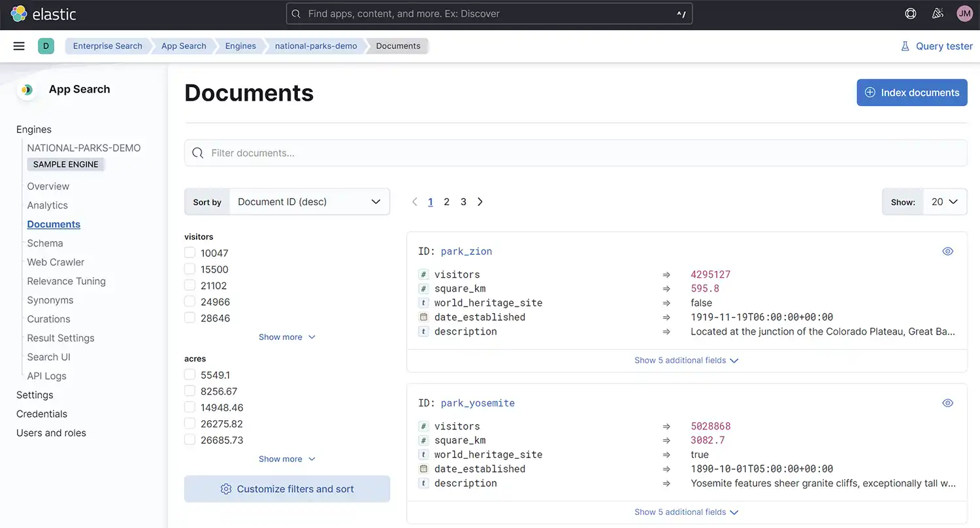Check the visitors 24966 filter
Screen dimensions: 980x528
(189, 302)
